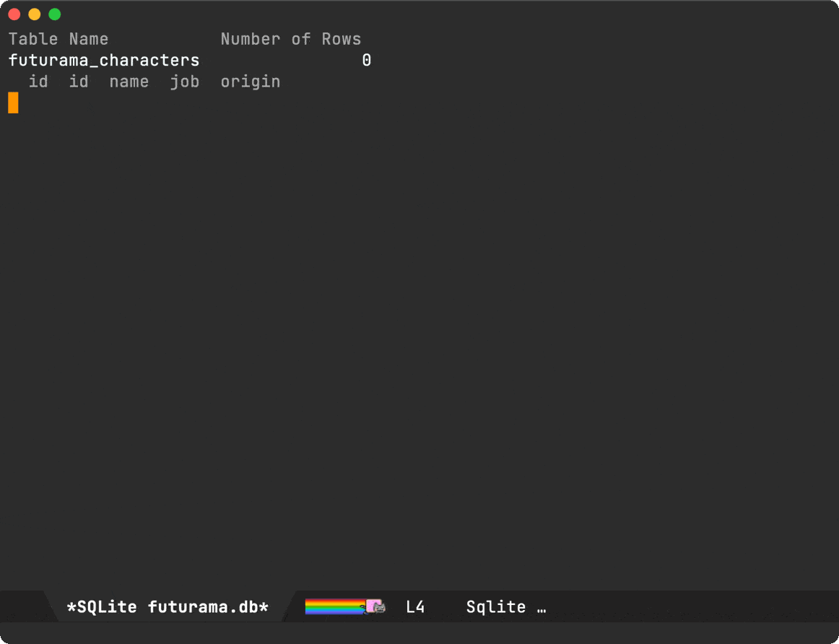Click the L4 line number indicator

[x=415, y=607]
